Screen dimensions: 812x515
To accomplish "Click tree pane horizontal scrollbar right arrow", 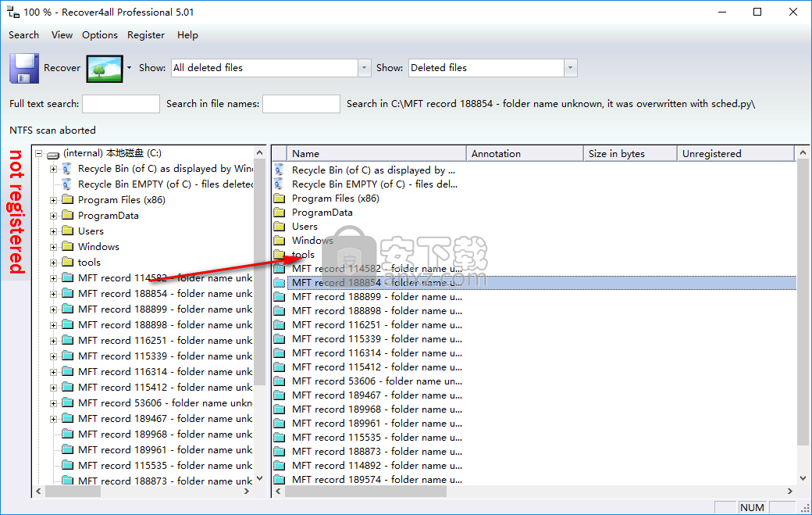I will pyautogui.click(x=247, y=491).
